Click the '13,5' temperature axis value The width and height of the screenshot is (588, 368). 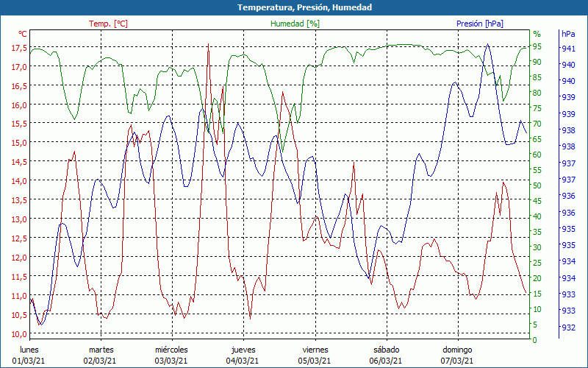point(19,200)
